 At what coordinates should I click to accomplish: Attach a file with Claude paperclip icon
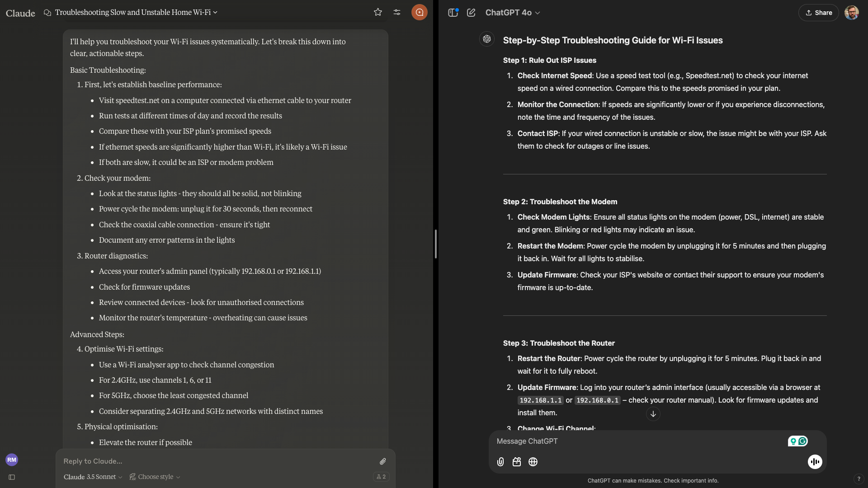[x=383, y=461]
